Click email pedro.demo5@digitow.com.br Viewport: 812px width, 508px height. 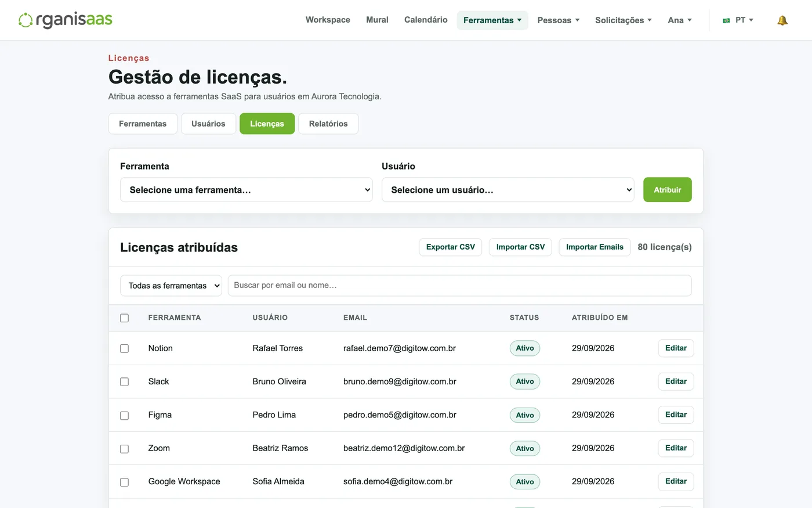[x=400, y=415]
